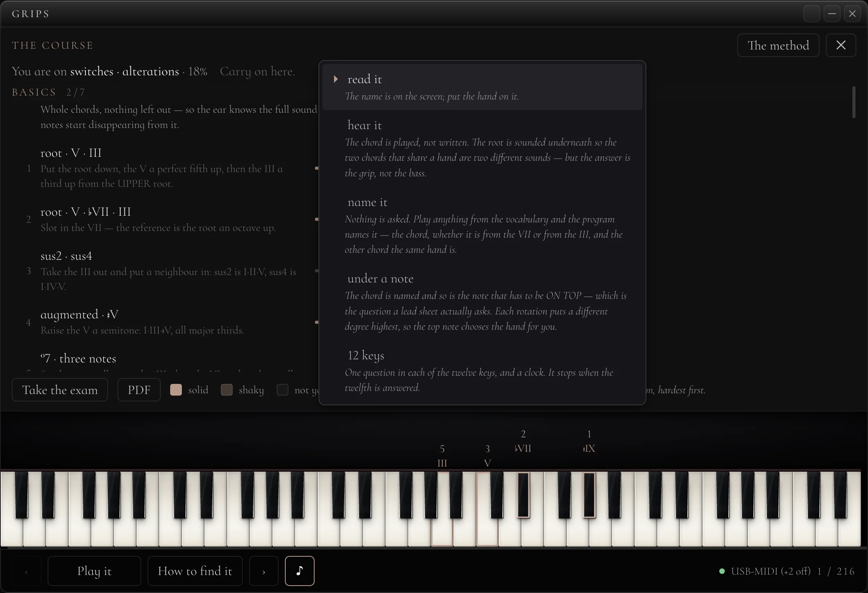Click THE COURSE heading

coord(52,45)
